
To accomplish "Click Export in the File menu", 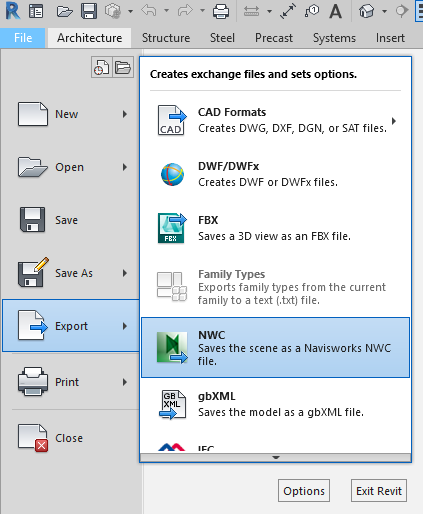I will tap(71, 326).
